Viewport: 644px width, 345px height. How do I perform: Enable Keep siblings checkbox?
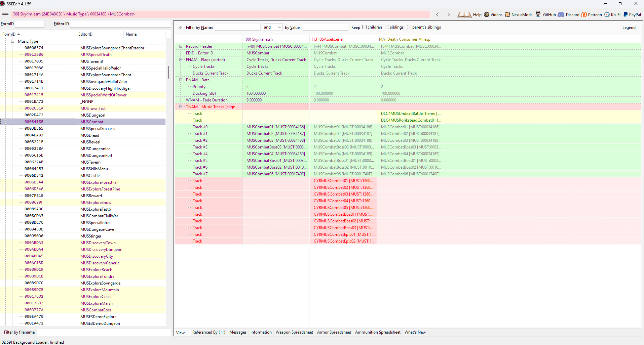[387, 27]
